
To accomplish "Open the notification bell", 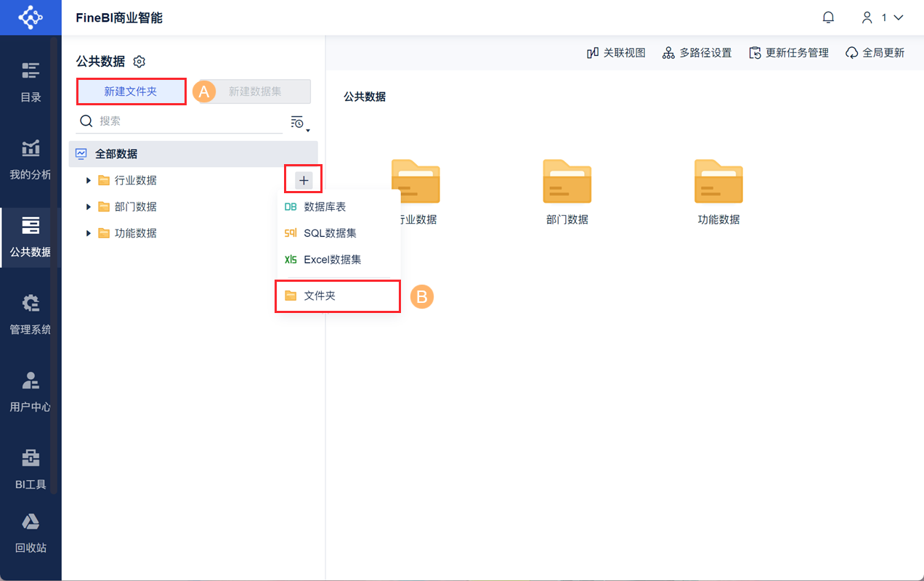I will [828, 17].
